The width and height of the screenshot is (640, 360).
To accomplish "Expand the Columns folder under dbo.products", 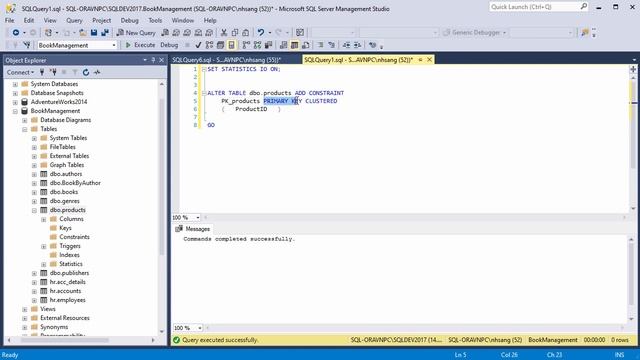I will (x=44, y=219).
